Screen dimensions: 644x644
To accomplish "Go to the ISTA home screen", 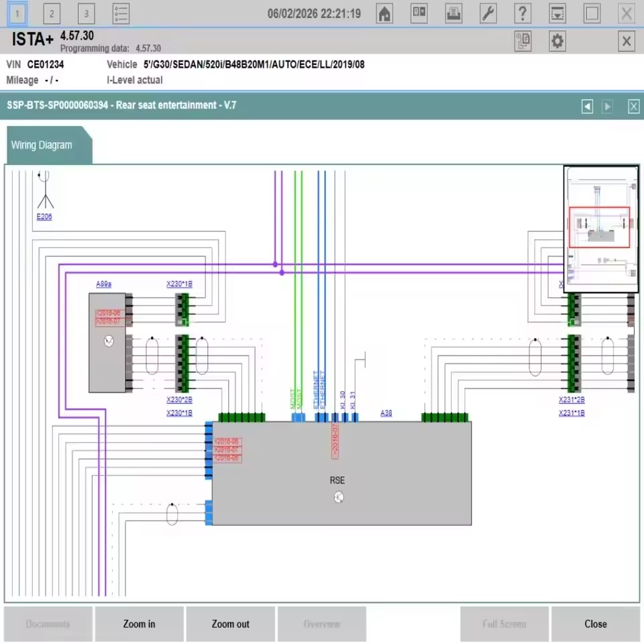I will coord(384,14).
